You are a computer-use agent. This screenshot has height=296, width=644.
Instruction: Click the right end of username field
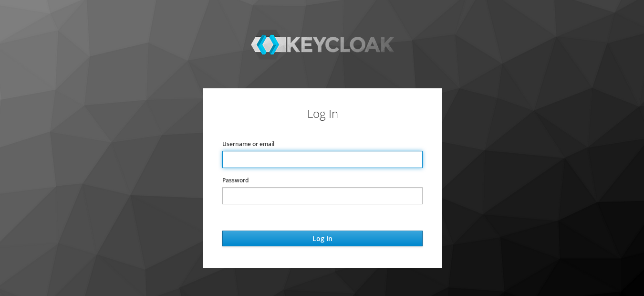pyautogui.click(x=419, y=159)
